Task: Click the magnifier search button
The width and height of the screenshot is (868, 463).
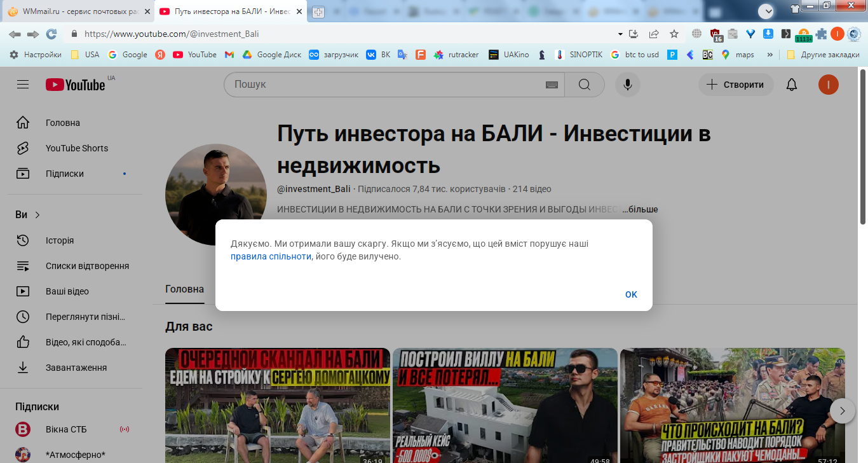Action: point(585,85)
